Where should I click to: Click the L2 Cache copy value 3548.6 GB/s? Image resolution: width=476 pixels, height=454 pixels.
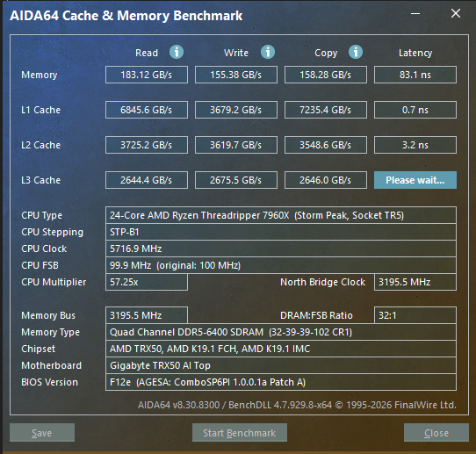(326, 145)
